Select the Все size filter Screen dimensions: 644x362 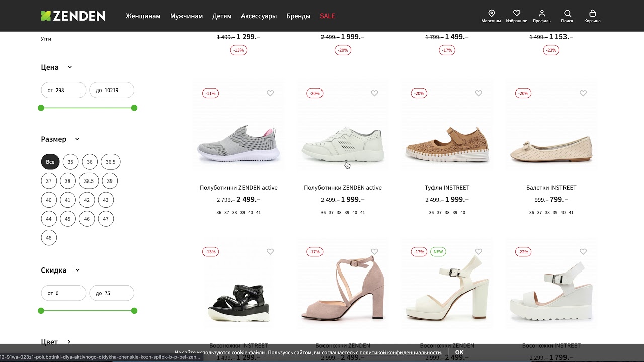(50, 162)
